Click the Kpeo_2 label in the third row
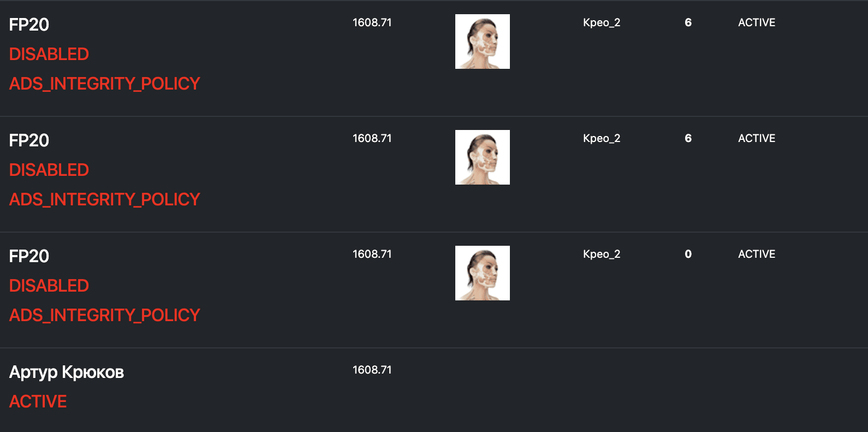 [x=602, y=255]
